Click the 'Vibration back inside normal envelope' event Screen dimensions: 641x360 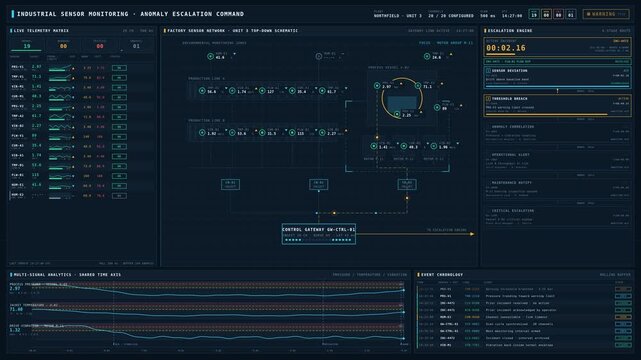click(x=519, y=345)
